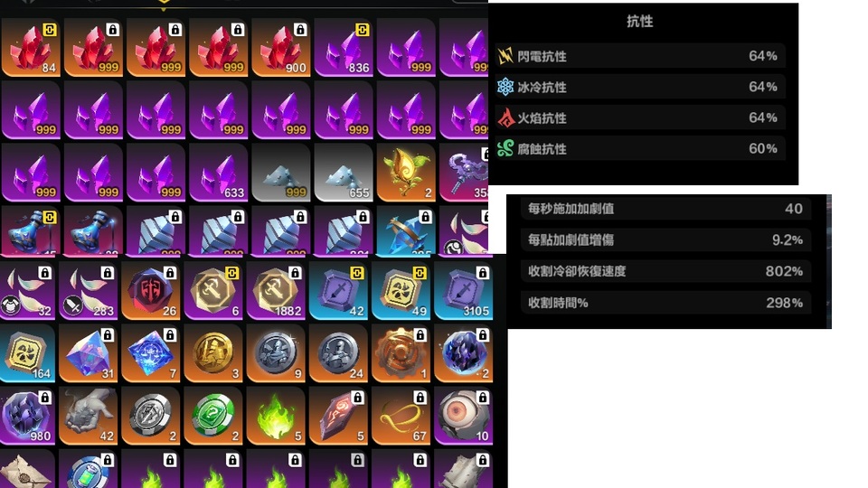Select the red helmet emblem item with 26
The width and height of the screenshot is (868, 488).
click(151, 291)
